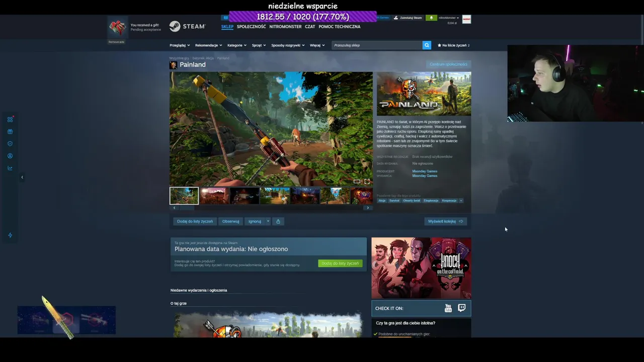Toggle fullscreen on the screenshot viewer
This screenshot has height=362, width=644.
tap(367, 182)
